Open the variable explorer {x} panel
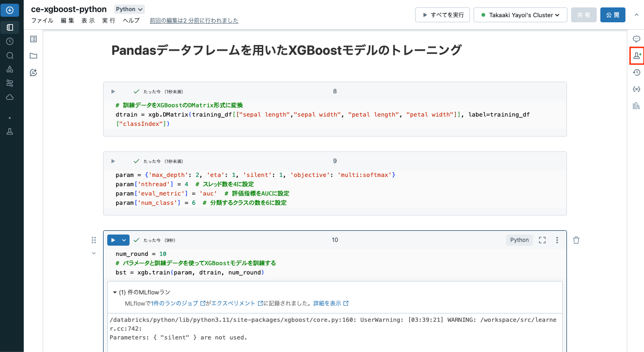The height and width of the screenshot is (352, 644). pyautogui.click(x=637, y=89)
